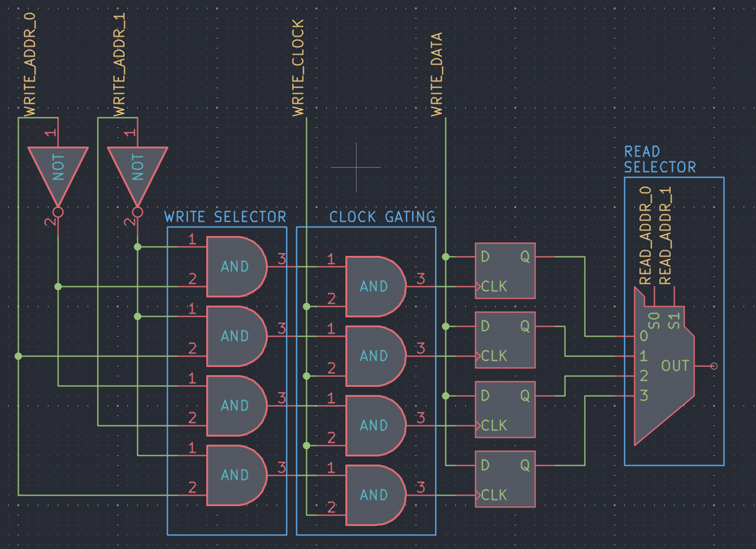756x549 pixels.
Task: Click the WRITE_DATA net label
Action: point(438,75)
